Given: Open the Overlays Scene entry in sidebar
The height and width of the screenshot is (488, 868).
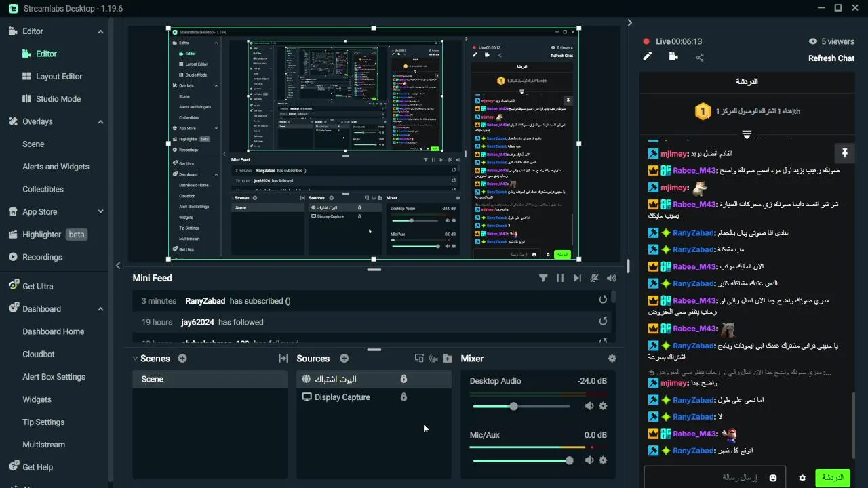Looking at the screenshot, I should click(x=33, y=144).
